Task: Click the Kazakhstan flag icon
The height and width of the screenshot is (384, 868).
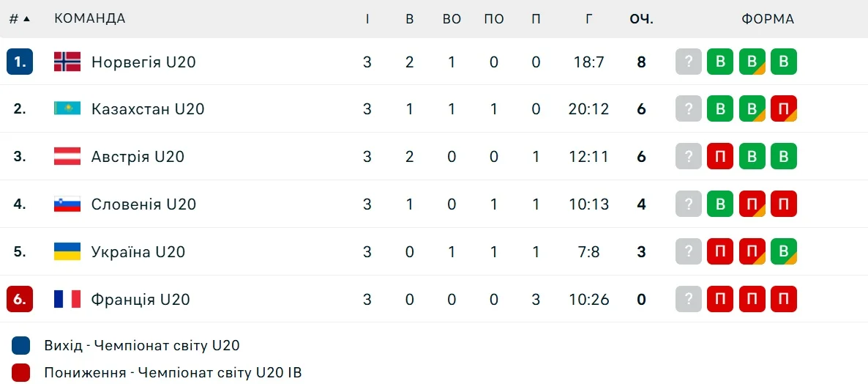Action: click(67, 109)
